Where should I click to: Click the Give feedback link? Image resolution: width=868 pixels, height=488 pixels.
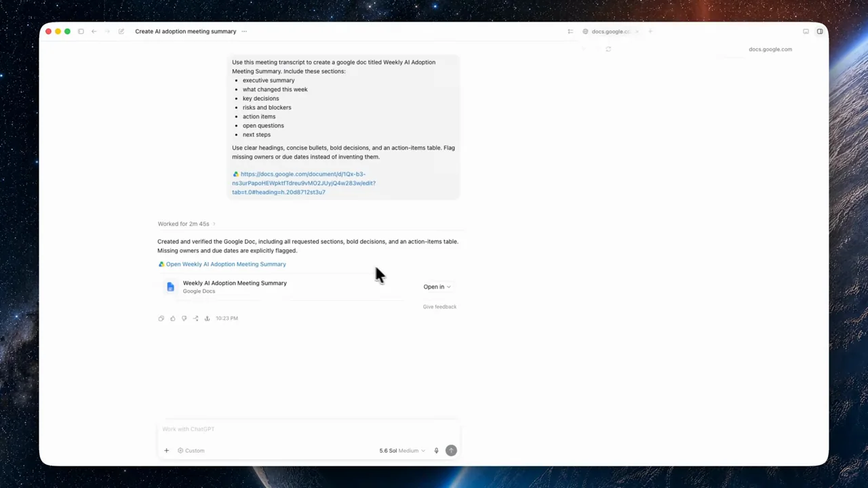[439, 307]
